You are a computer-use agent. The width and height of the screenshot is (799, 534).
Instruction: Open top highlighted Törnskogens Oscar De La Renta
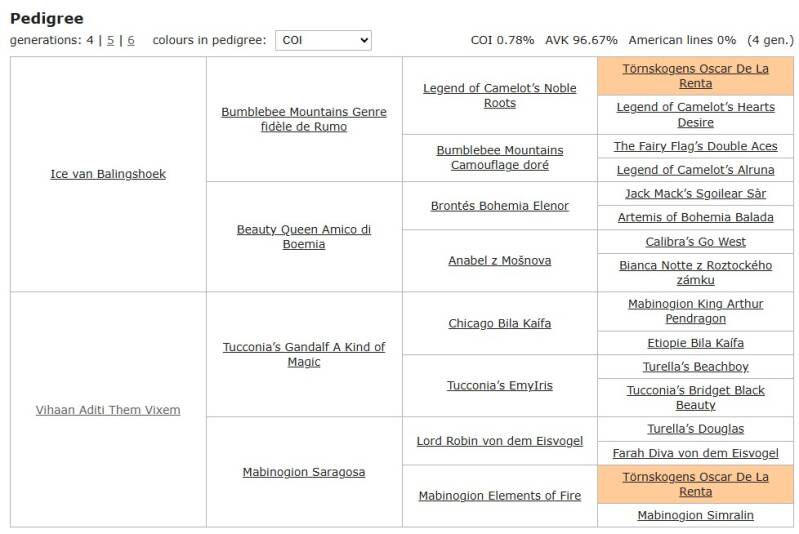pos(695,76)
